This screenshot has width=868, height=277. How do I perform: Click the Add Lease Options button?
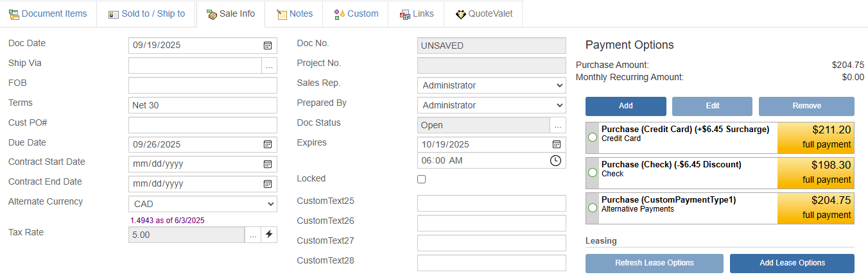(x=792, y=263)
